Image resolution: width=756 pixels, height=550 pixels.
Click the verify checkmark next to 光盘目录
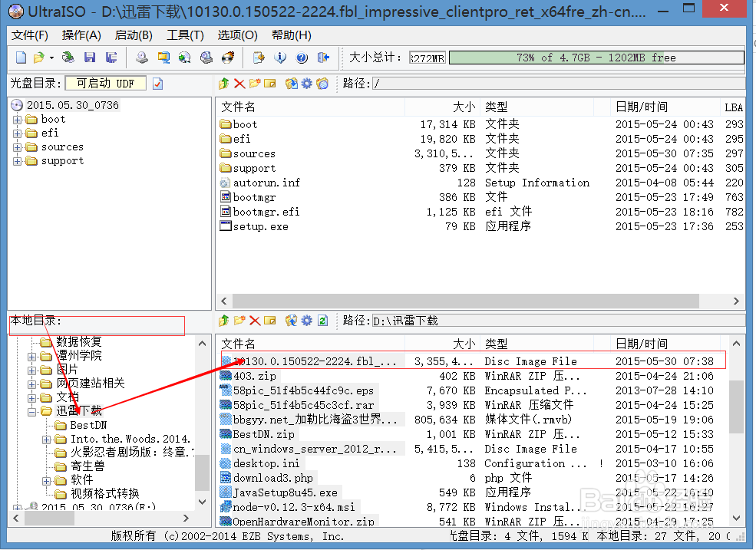click(156, 84)
